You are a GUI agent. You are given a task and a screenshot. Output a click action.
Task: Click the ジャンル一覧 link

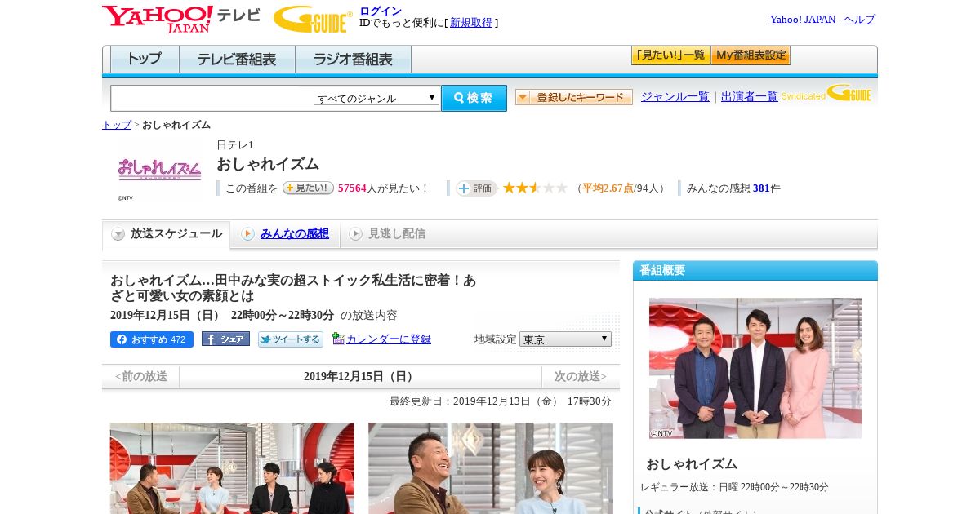675,97
